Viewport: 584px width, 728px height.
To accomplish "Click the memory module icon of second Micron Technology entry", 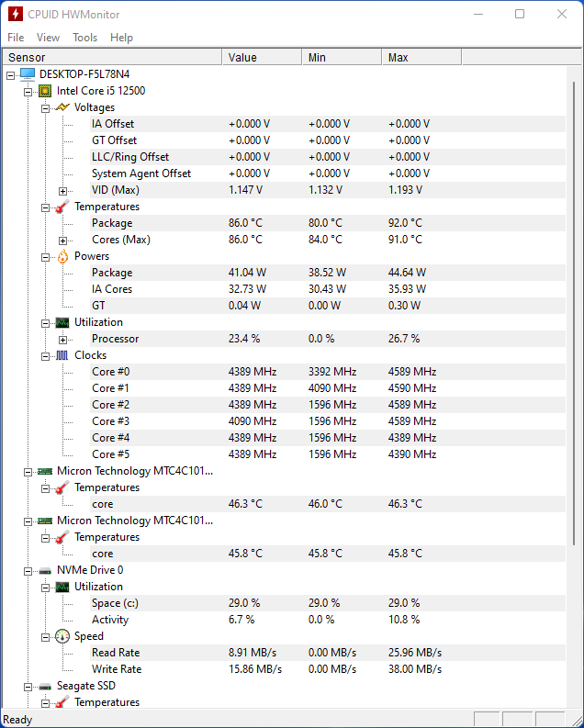I will point(45,521).
